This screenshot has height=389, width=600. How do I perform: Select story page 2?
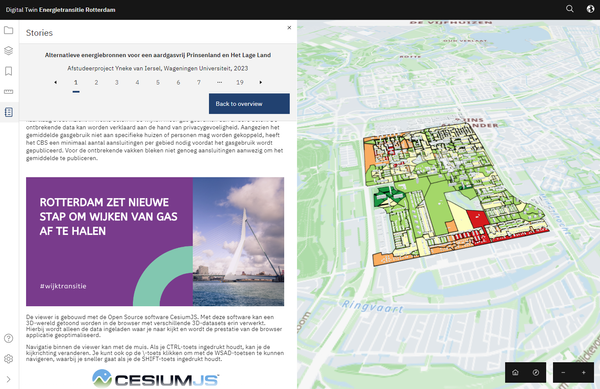click(x=96, y=82)
